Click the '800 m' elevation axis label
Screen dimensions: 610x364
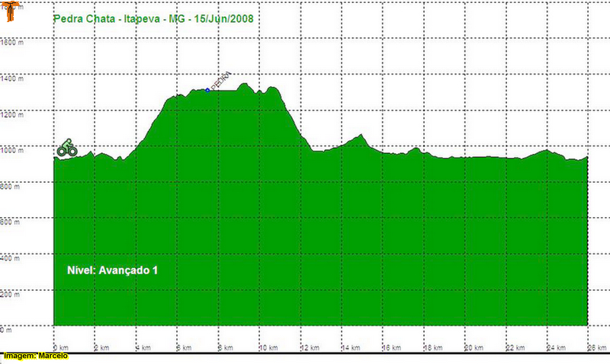pyautogui.click(x=10, y=187)
